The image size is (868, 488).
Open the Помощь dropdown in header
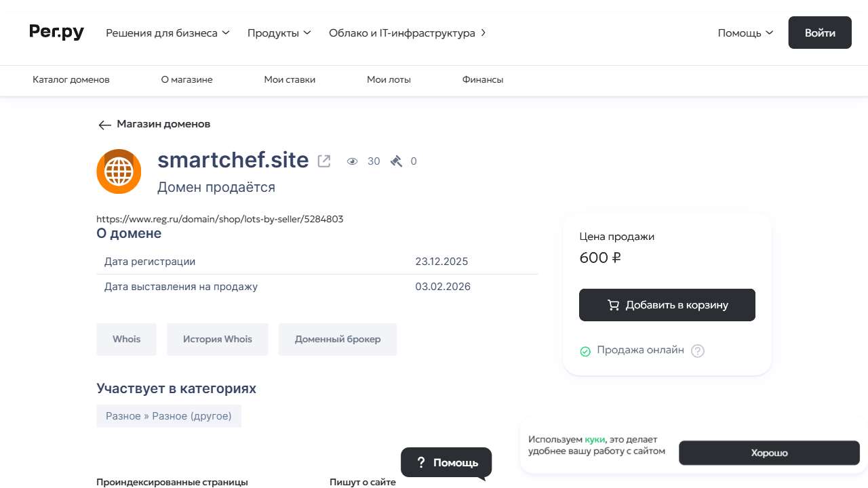745,32
